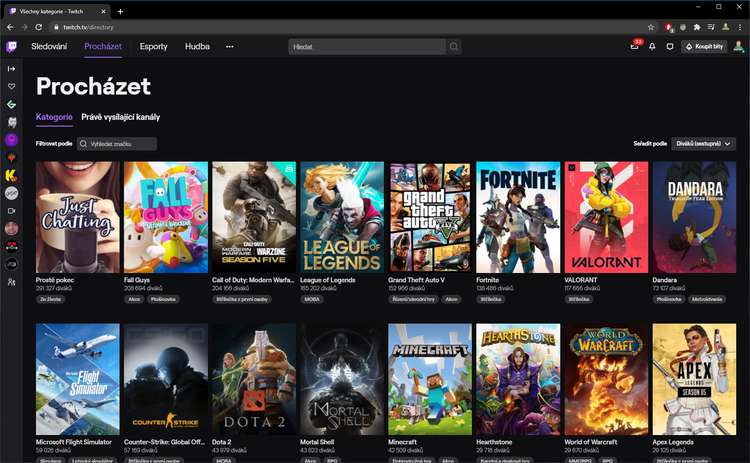Open the green arrow channel avatar in sidebar
750x463 pixels.
pos(11,104)
